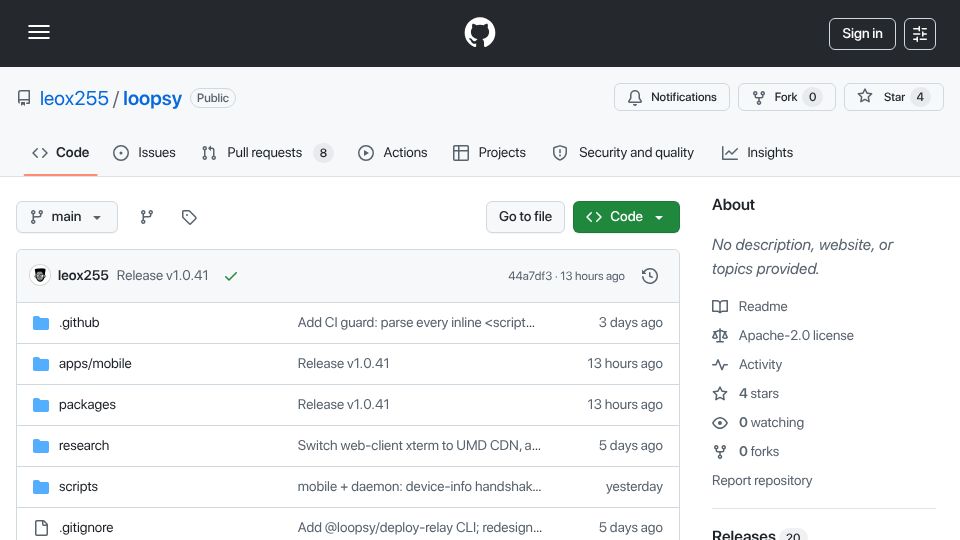Image resolution: width=960 pixels, height=540 pixels.
Task: Click '3 days ago' for .github
Action: coord(631,323)
